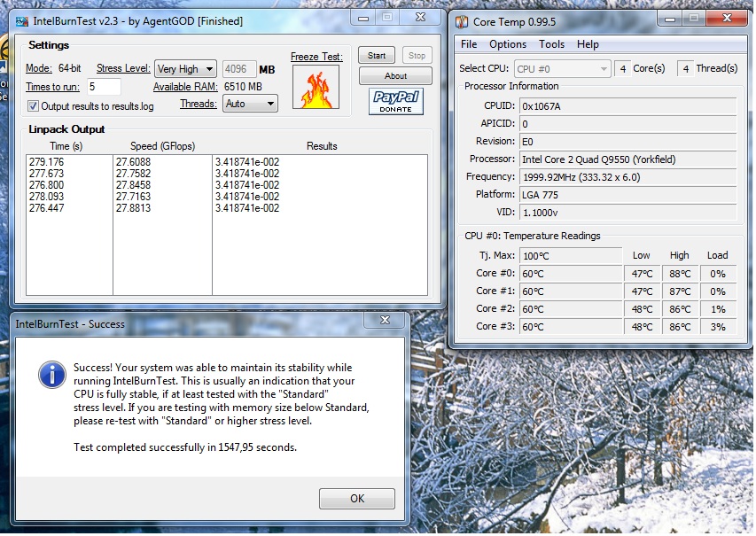Close the IntelBurnTest Success dialog
Screen dimensions: 756x536
(385, 320)
